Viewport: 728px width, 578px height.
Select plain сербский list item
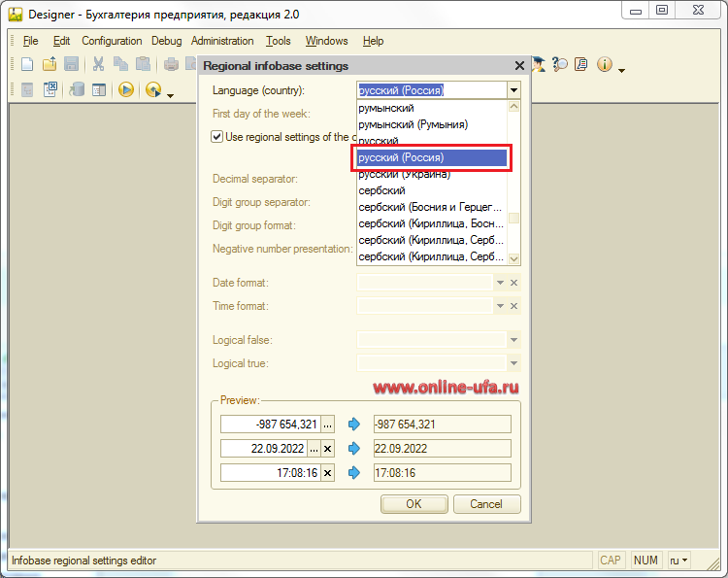432,190
